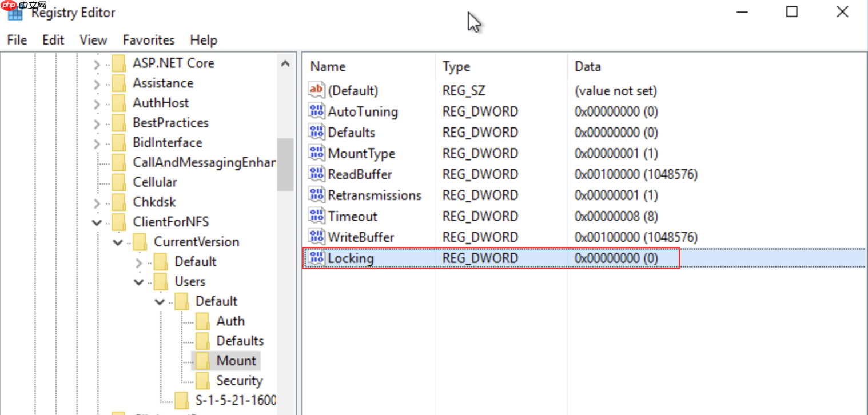This screenshot has width=868, height=415.
Task: Click the (Default) string value icon
Action: coord(316,90)
